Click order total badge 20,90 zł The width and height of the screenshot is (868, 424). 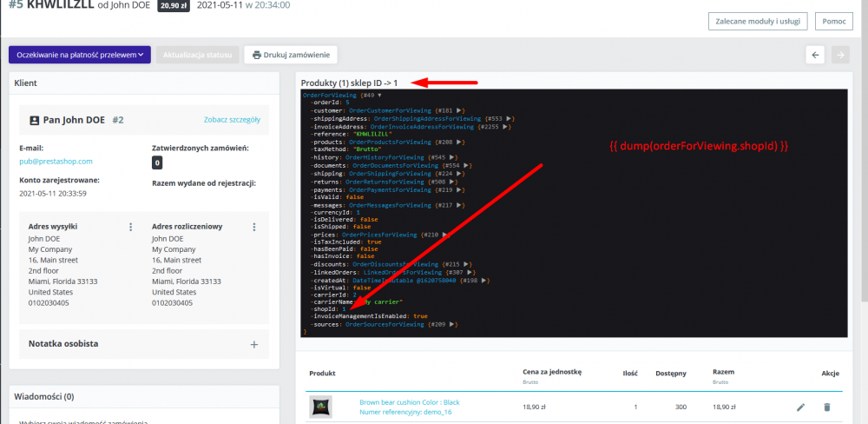coord(174,7)
